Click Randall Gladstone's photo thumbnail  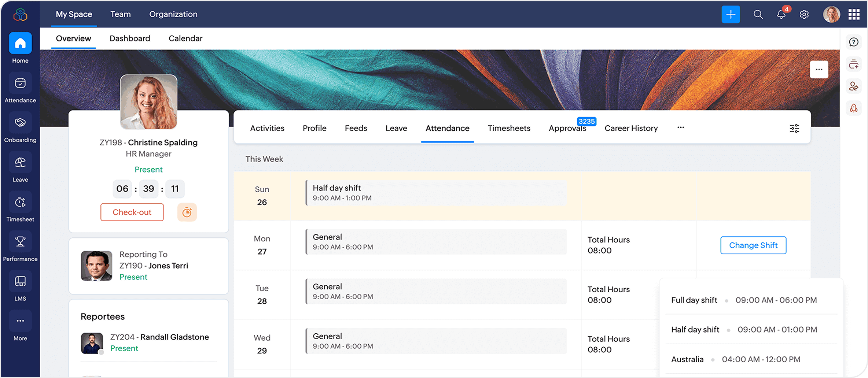(x=92, y=343)
